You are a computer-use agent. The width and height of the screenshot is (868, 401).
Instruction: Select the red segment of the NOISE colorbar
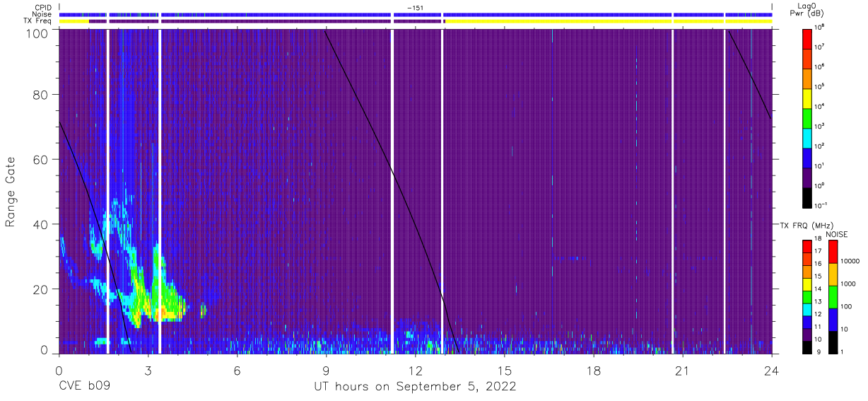pos(832,252)
